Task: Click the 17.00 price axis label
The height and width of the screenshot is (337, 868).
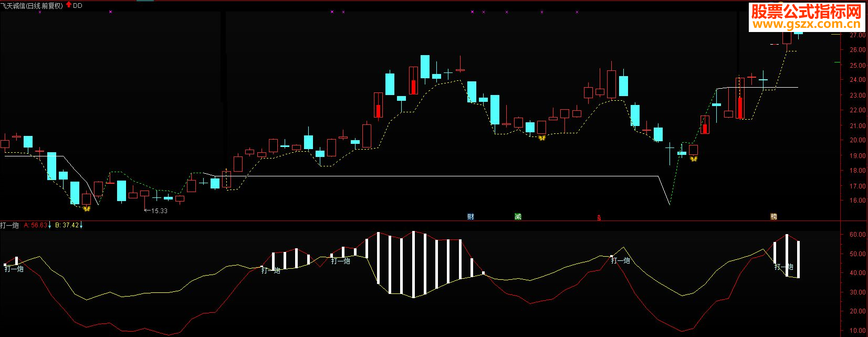Action: pos(857,186)
